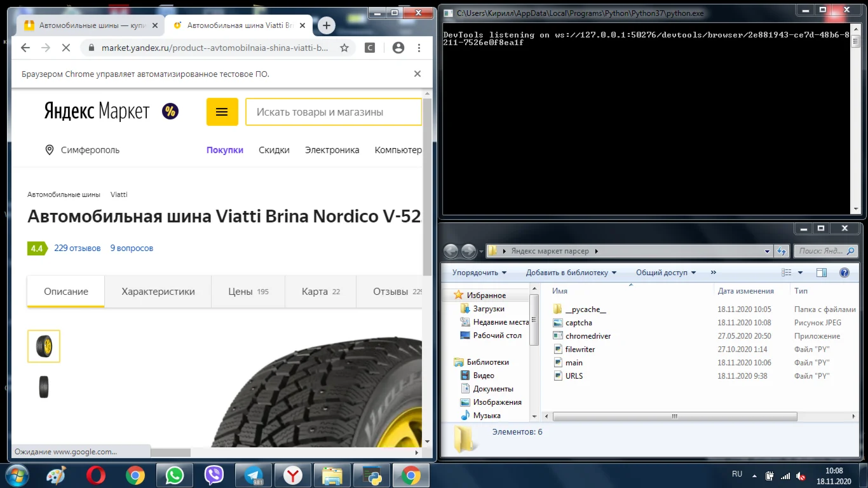Open Viber from the taskbar
This screenshot has height=488, width=868.
point(214,475)
